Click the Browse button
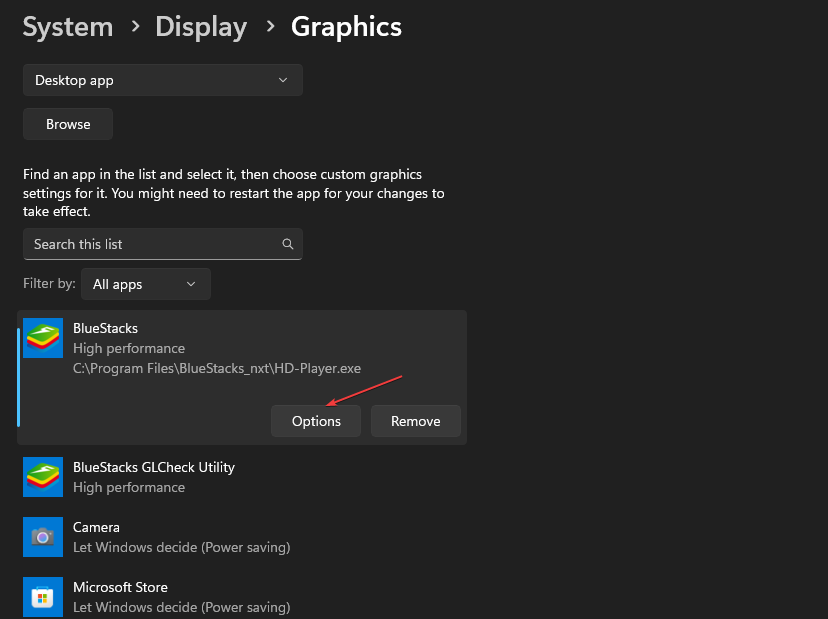 coord(67,123)
